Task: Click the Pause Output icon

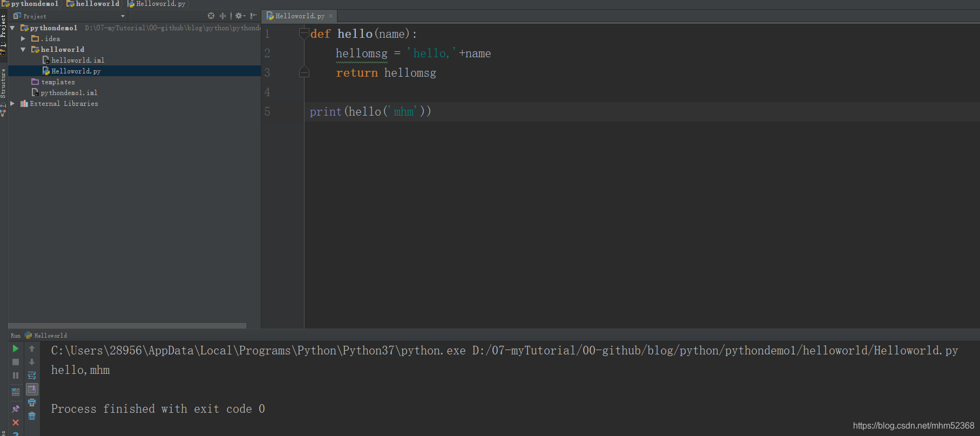Action: pos(16,375)
